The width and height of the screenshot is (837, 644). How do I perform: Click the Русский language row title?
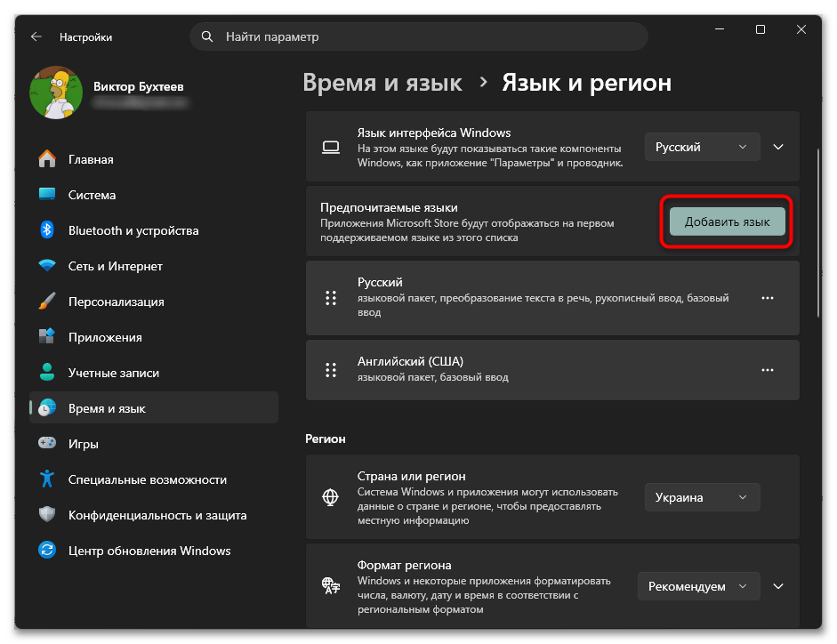click(380, 282)
